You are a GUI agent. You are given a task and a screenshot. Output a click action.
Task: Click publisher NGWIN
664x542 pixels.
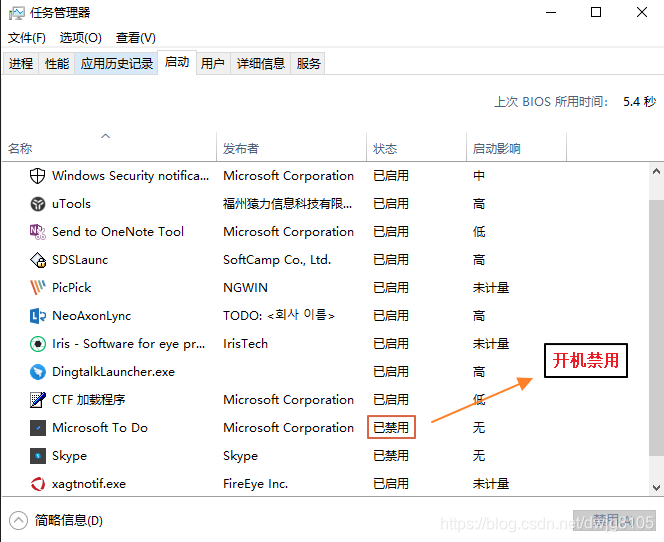pyautogui.click(x=245, y=288)
